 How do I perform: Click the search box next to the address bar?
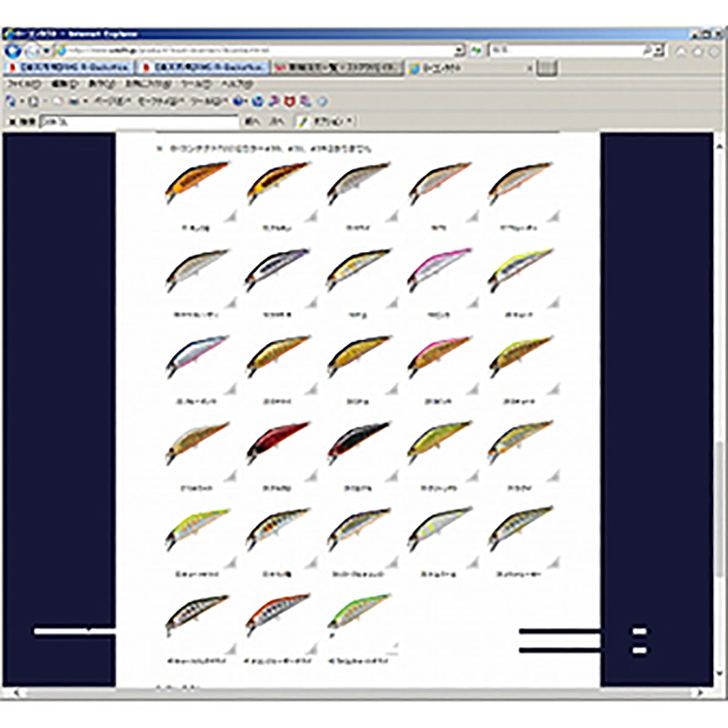[x=565, y=51]
